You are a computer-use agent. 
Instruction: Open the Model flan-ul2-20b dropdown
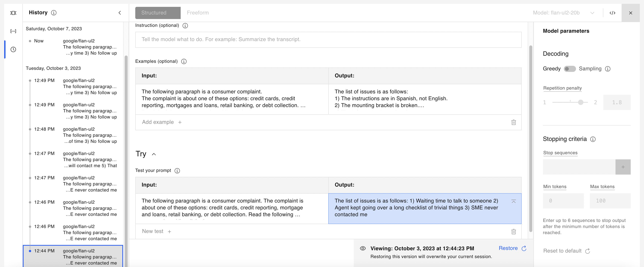pos(564,12)
